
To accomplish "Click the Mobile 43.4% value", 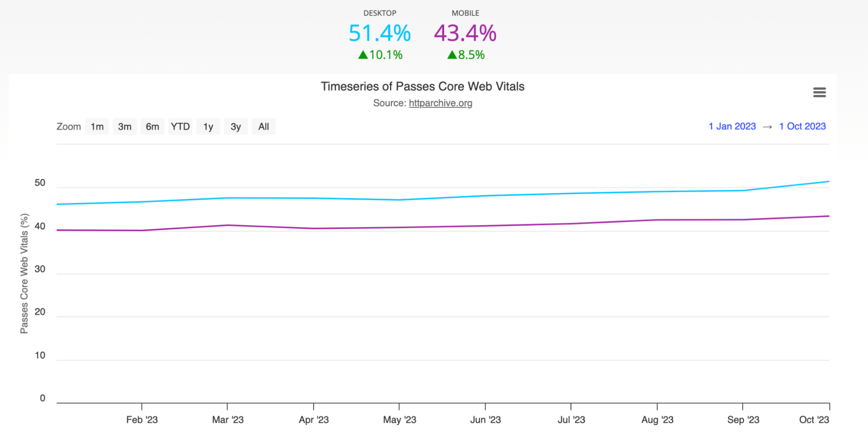I will click(465, 33).
